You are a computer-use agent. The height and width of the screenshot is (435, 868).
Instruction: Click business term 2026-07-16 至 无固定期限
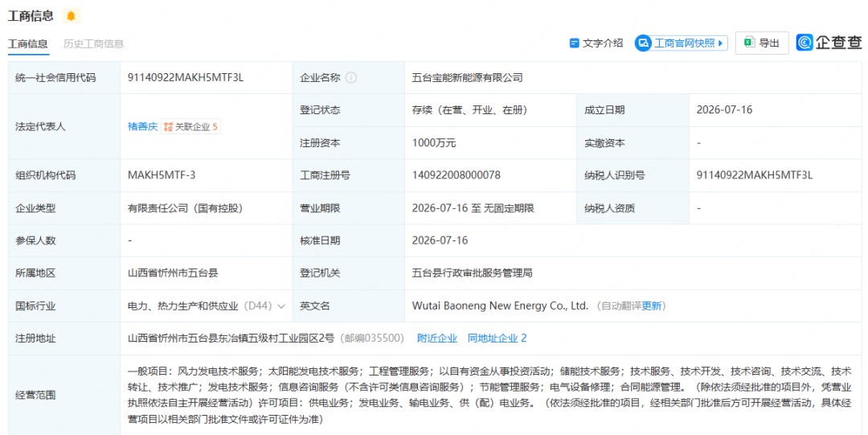pyautogui.click(x=473, y=208)
